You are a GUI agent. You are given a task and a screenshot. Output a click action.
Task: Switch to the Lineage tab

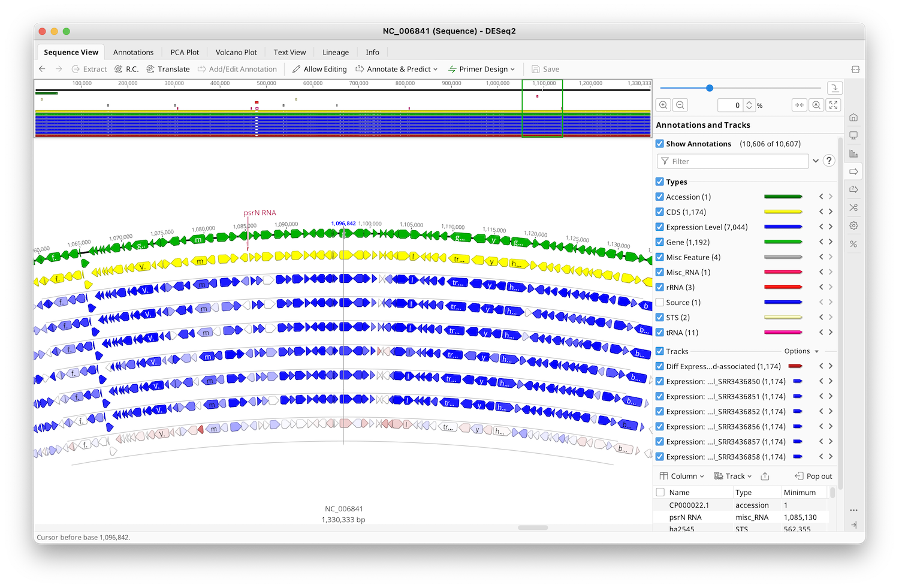pos(336,52)
